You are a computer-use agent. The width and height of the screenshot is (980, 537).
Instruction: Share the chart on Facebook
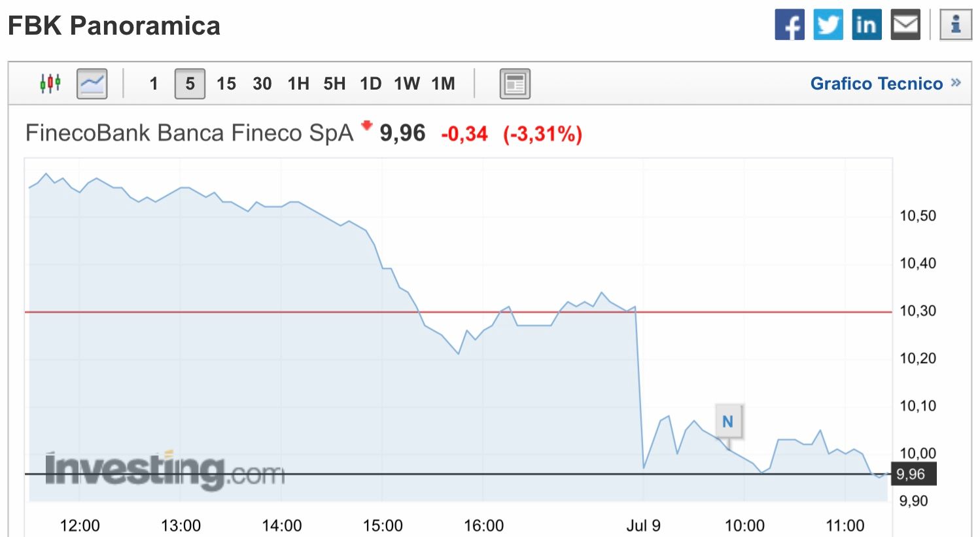click(x=790, y=24)
